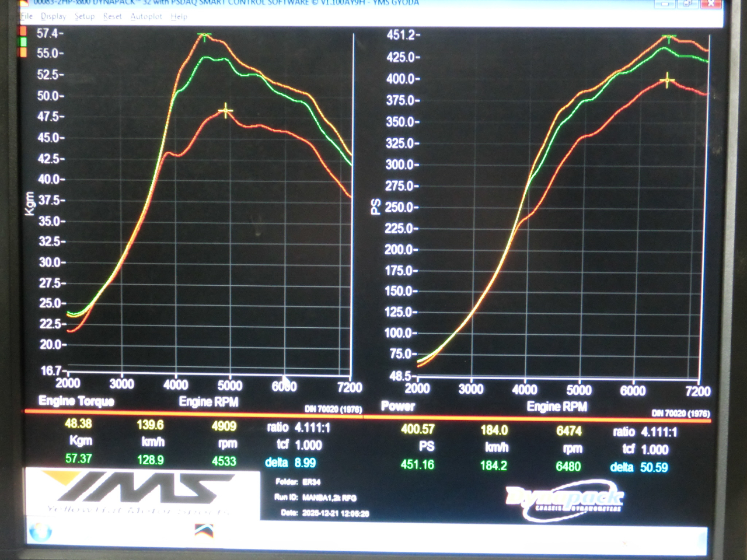Select the bottom orange run color swatch
747x560 pixels.
coord(23,52)
